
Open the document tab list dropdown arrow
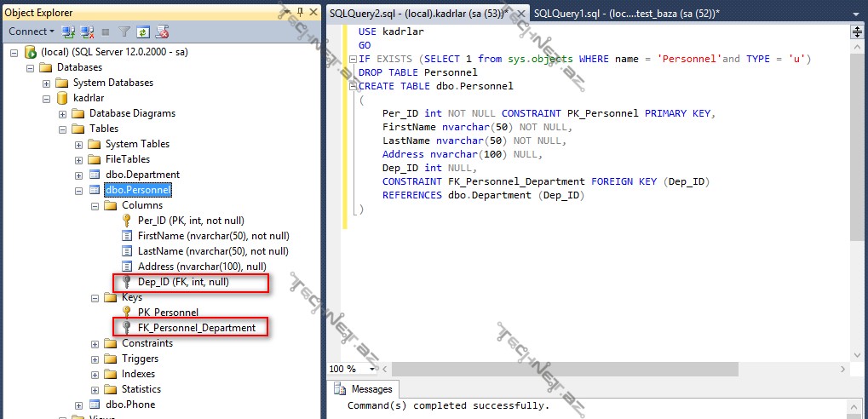click(x=857, y=13)
